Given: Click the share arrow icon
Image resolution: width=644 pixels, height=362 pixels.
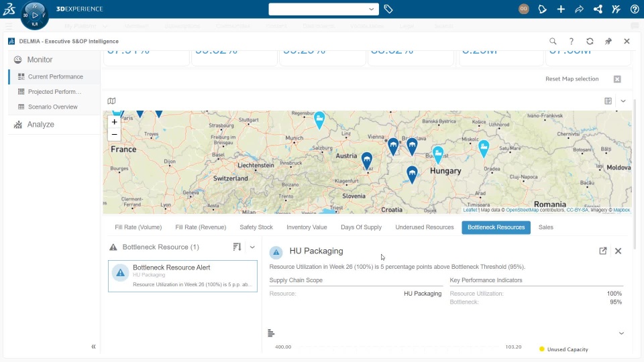Looking at the screenshot, I should click(579, 9).
